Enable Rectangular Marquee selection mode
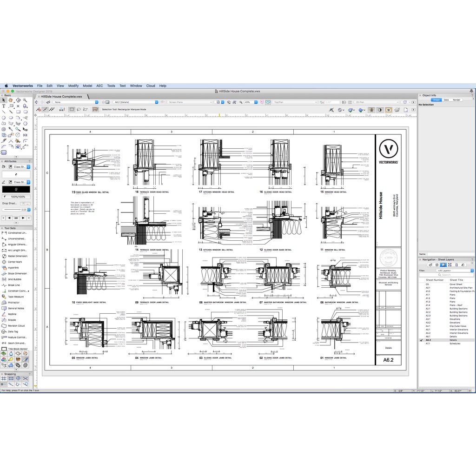476x476 pixels. (72, 109)
